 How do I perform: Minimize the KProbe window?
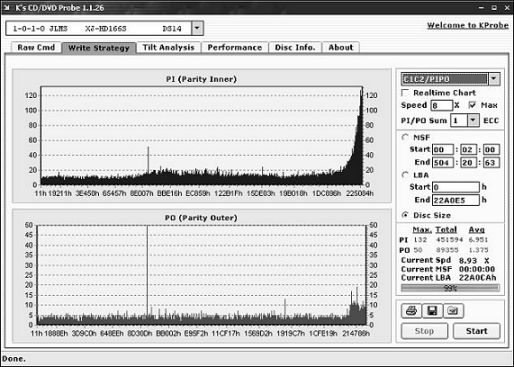[481, 7]
